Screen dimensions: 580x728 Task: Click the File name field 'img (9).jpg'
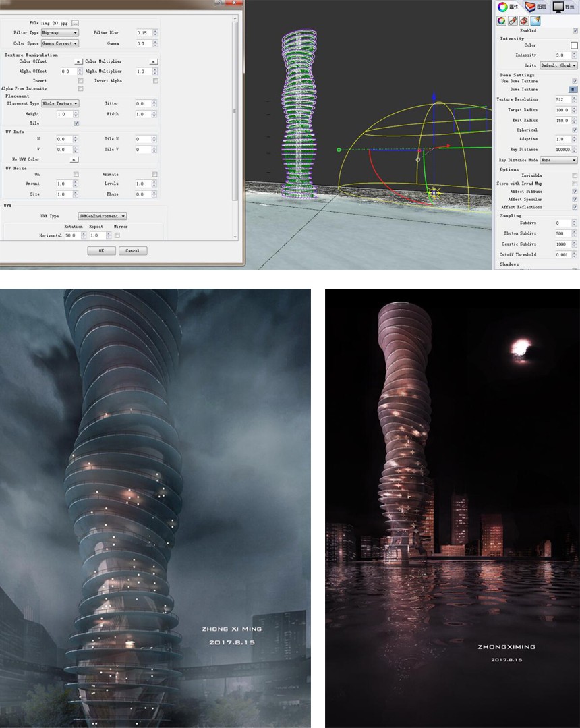click(x=55, y=23)
